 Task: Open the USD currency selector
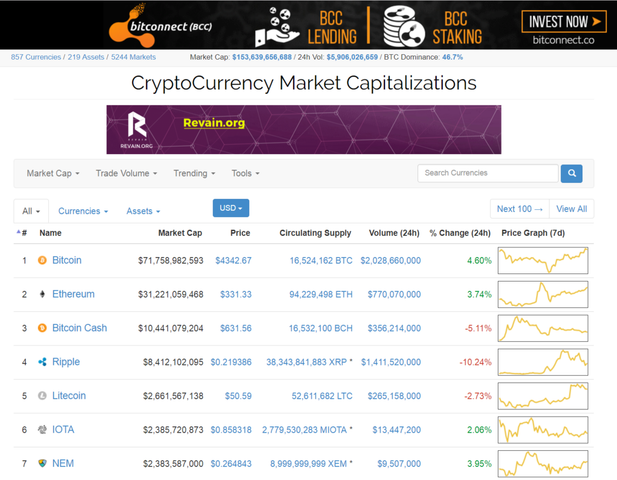point(231,208)
